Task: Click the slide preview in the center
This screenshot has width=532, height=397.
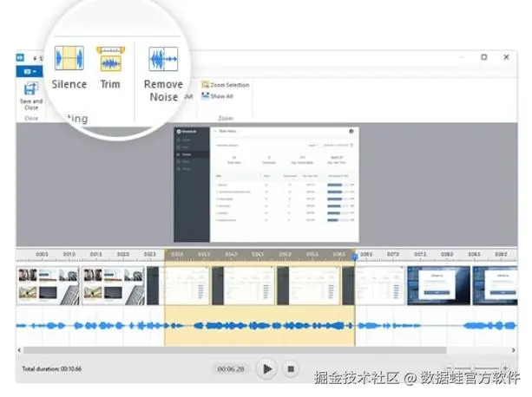Action: tap(266, 185)
